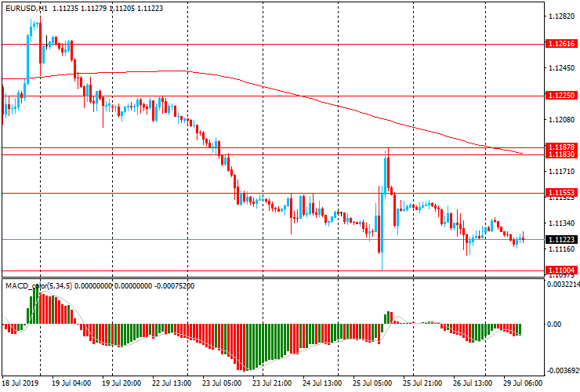This screenshot has height=392, width=580.
Task: Click the 24 Jul 13:00 time axis label
Action: click(322, 383)
